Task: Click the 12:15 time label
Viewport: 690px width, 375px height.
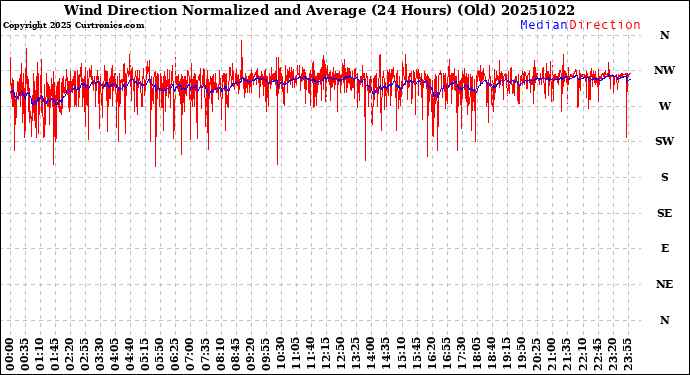Action: tap(325, 354)
